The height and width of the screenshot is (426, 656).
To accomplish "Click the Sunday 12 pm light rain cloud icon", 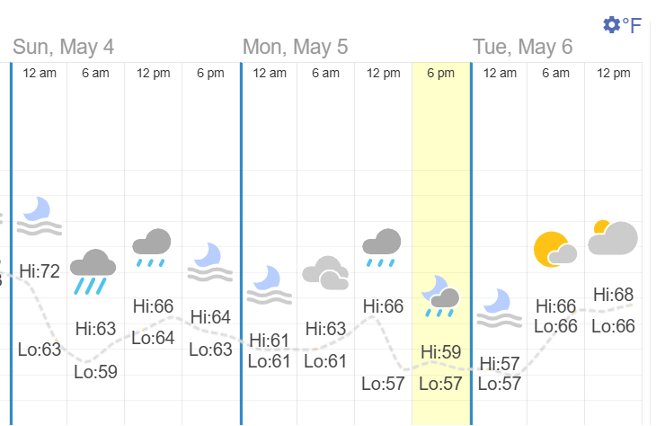I will point(152,248).
